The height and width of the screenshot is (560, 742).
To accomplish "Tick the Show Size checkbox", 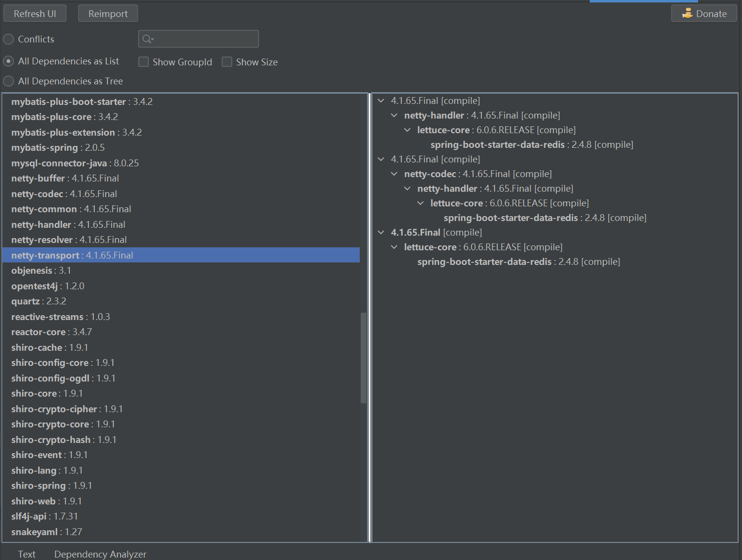I will click(x=227, y=62).
